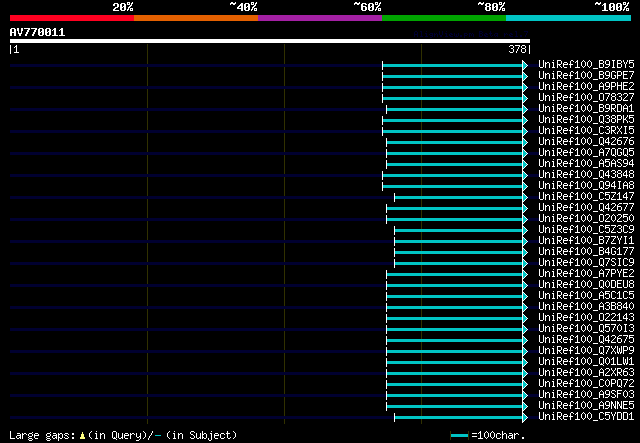The image size is (640, 443).
Task: Click the green ~80% identity legend segment
Action: [444, 18]
